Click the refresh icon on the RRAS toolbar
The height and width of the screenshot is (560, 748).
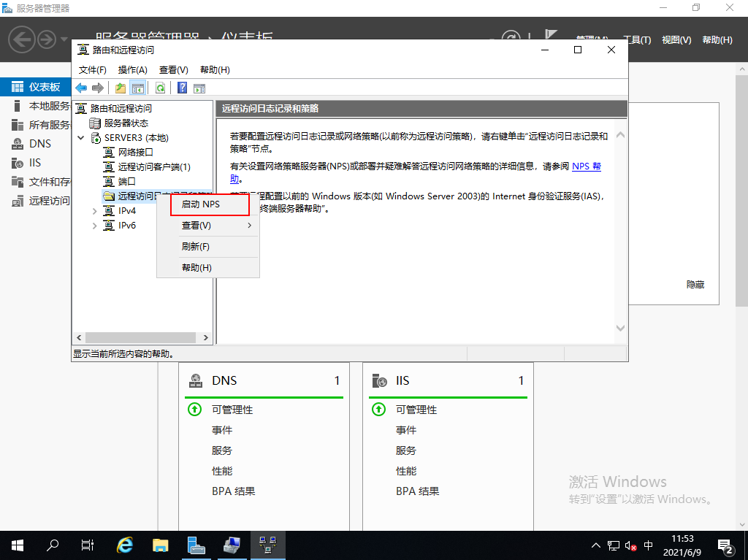pyautogui.click(x=159, y=88)
